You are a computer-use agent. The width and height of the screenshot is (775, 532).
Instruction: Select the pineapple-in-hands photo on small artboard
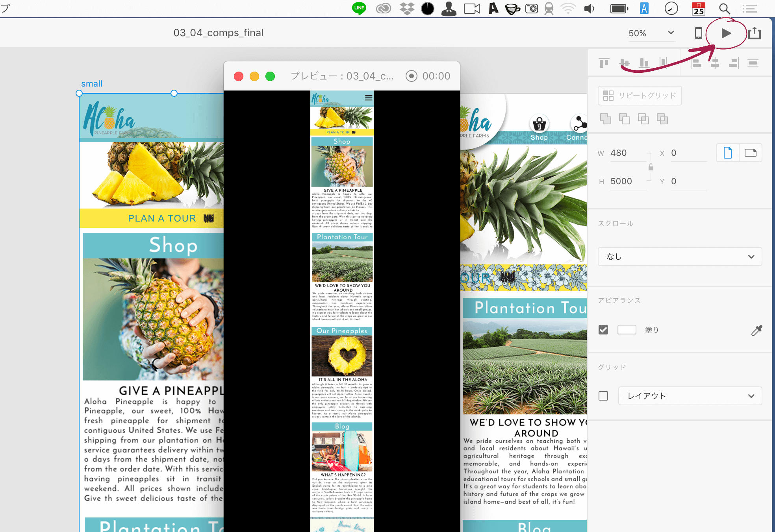153,319
